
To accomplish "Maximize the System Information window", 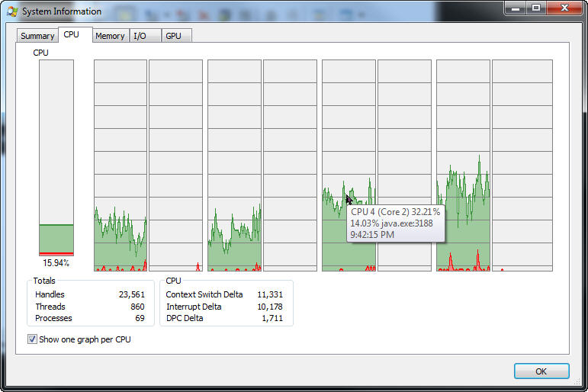I will (x=535, y=8).
